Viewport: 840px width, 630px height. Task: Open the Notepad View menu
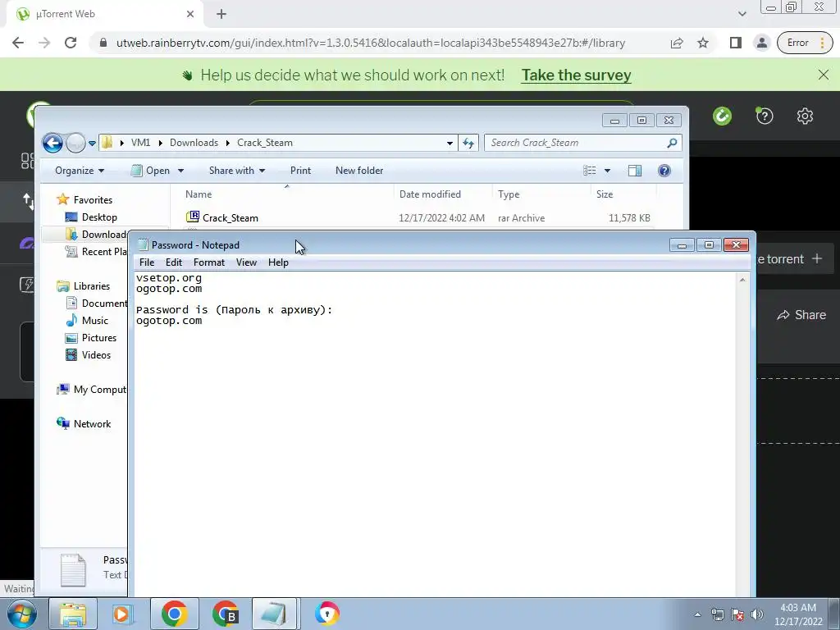[x=246, y=262]
